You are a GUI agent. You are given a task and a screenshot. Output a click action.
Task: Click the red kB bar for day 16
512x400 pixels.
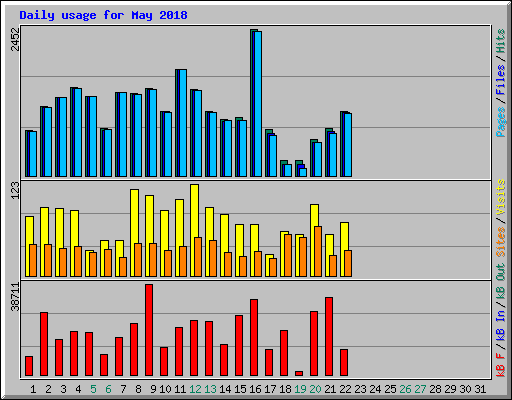(254, 338)
